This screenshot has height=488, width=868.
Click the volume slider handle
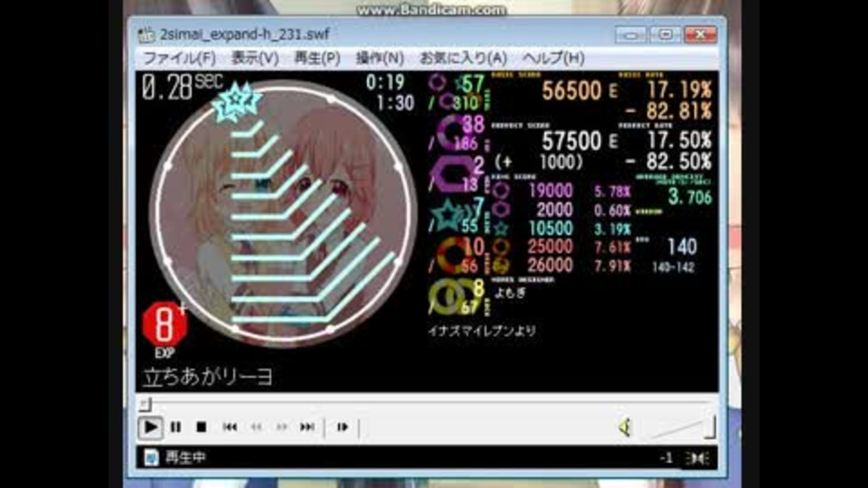coord(711,427)
